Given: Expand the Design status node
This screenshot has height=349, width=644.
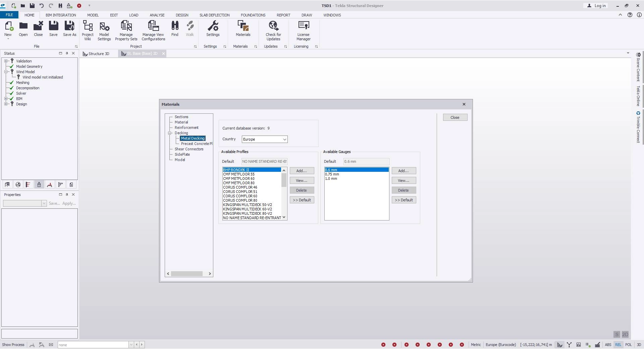Looking at the screenshot, I should [6, 104].
